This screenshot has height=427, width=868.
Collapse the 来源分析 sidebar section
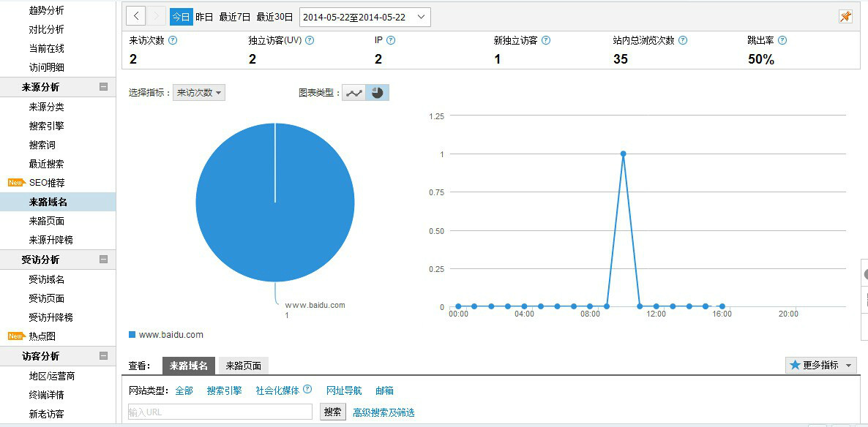click(103, 87)
